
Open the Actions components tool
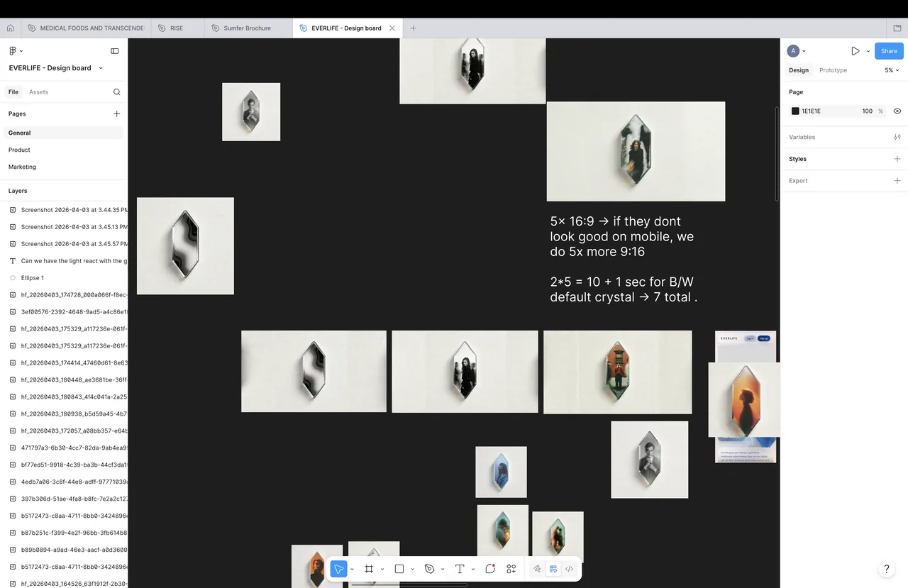click(x=511, y=569)
